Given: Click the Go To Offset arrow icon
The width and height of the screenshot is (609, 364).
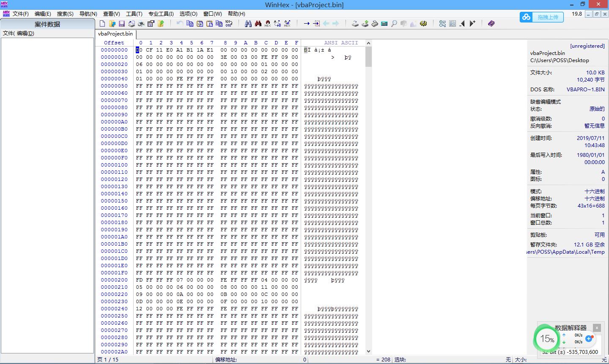Looking at the screenshot, I should [x=307, y=24].
